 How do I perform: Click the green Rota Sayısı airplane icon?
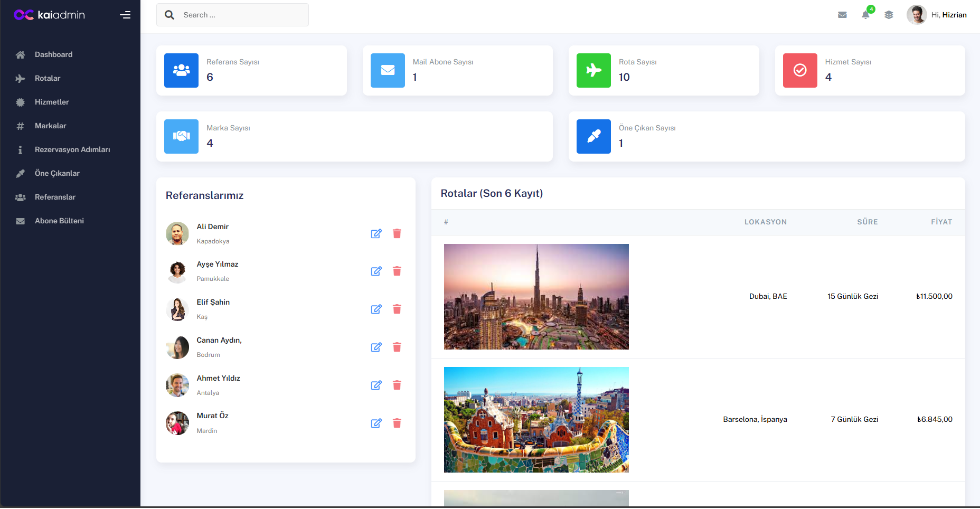pyautogui.click(x=593, y=70)
